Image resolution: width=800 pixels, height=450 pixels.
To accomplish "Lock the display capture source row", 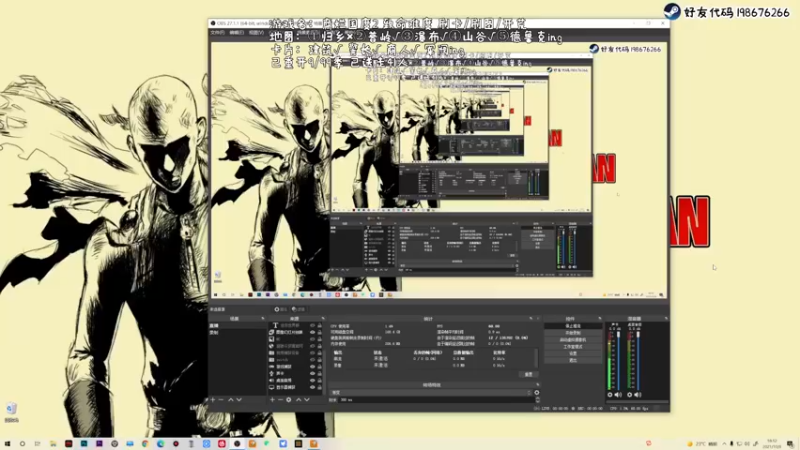I will coord(320,387).
